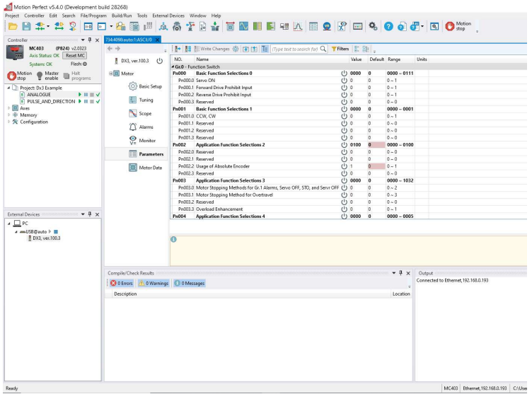Viewport: 532px width, 394px height.
Task: Open the terminal window icon in toolbar
Action: [88, 26]
